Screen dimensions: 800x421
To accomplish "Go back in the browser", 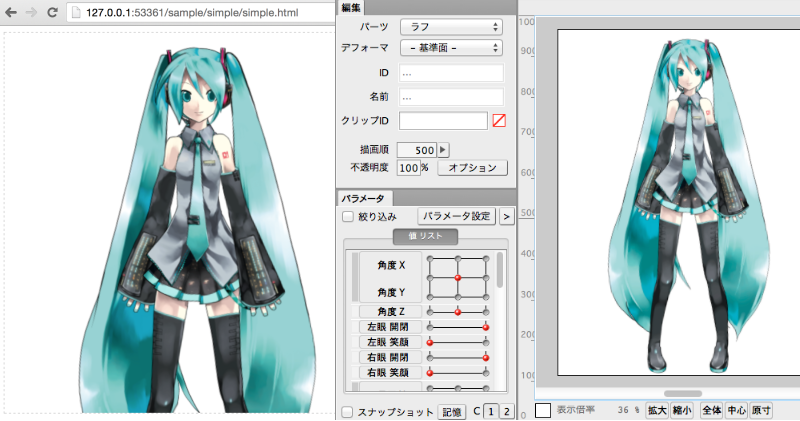I will point(11,12).
